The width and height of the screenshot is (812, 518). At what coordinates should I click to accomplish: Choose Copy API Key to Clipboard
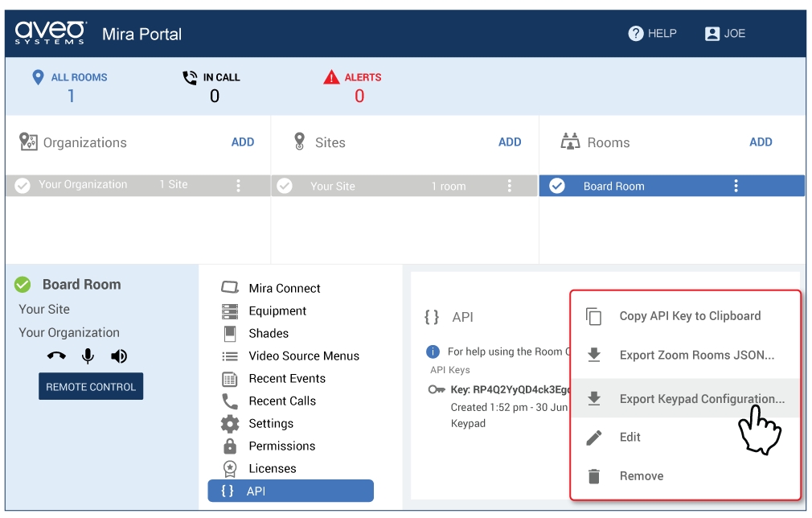pos(689,316)
